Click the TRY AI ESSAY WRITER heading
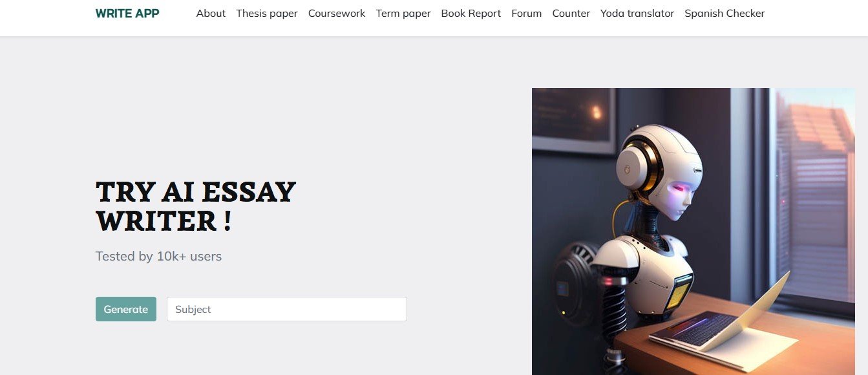868x375 pixels. 196,206
